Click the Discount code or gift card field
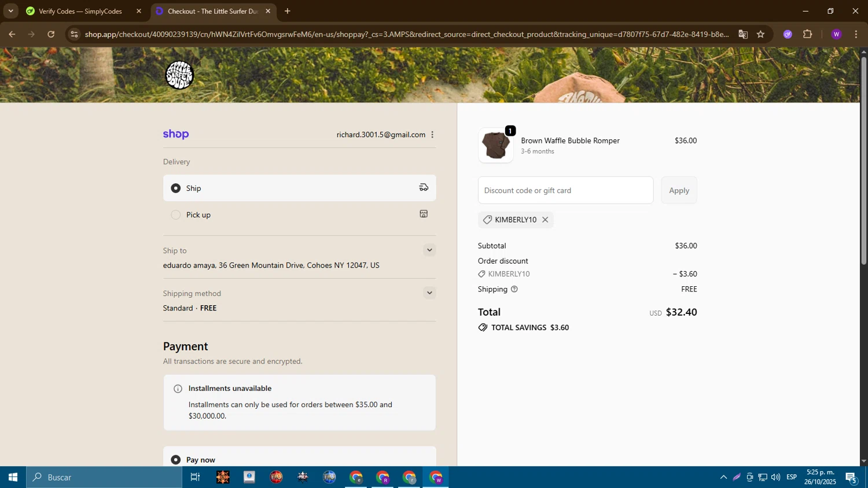Image resolution: width=868 pixels, height=488 pixels. tap(566, 190)
